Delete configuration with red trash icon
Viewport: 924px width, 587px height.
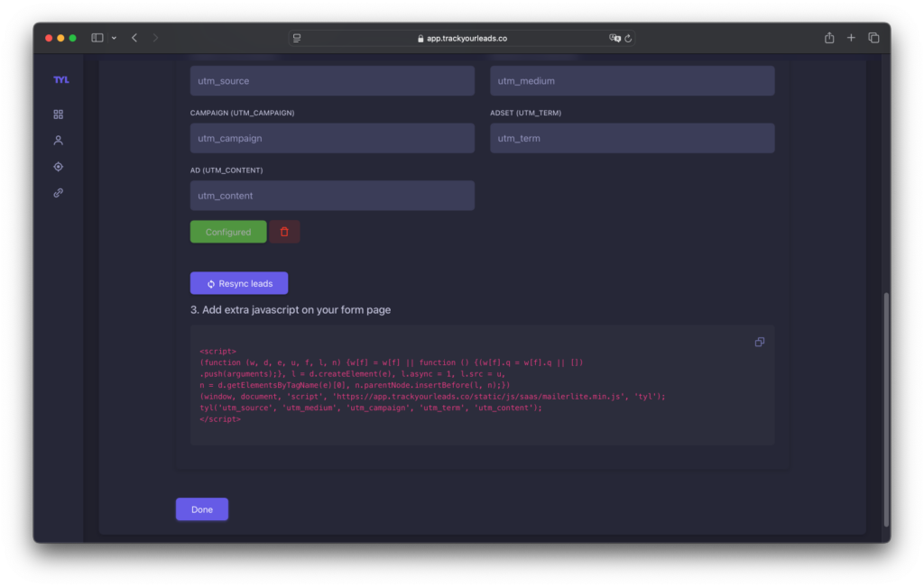pos(284,232)
